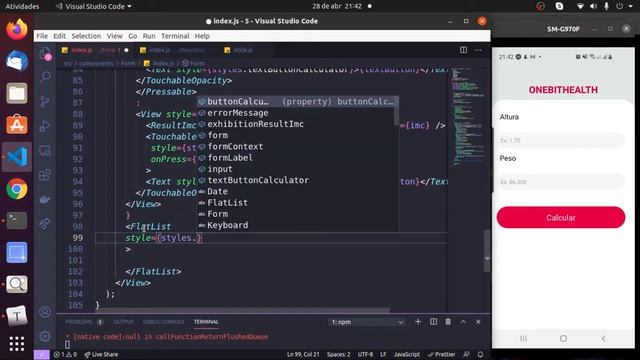This screenshot has width=640, height=360.
Task: Open the Visual Studio Code app menu in top bar
Action: [93, 6]
